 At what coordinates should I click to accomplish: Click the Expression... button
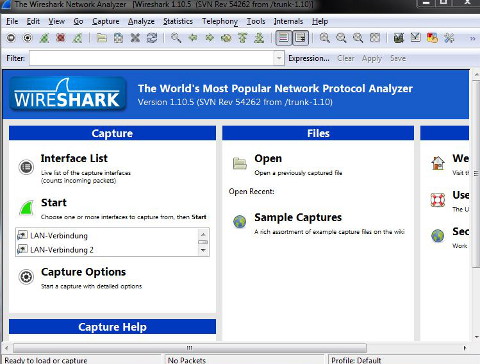point(309,58)
